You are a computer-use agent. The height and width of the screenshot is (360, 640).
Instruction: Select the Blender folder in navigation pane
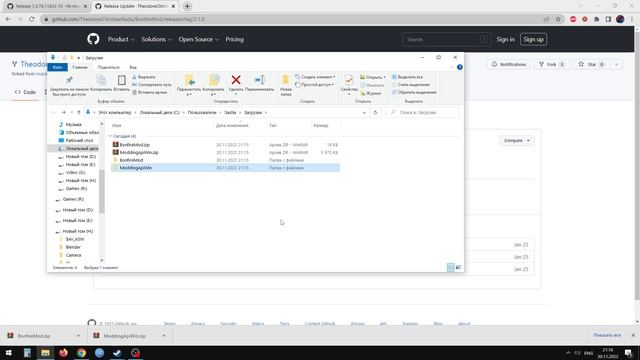(x=73, y=247)
